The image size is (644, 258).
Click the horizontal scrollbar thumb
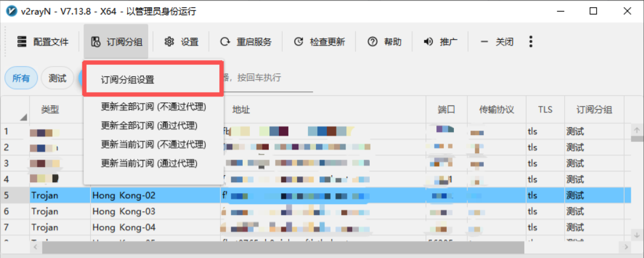pyautogui.click(x=283, y=247)
